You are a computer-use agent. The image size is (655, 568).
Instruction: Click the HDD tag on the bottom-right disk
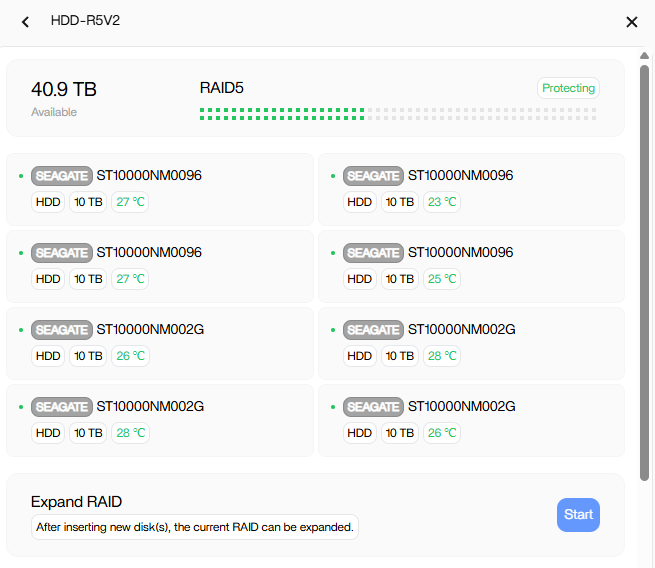[x=359, y=433]
